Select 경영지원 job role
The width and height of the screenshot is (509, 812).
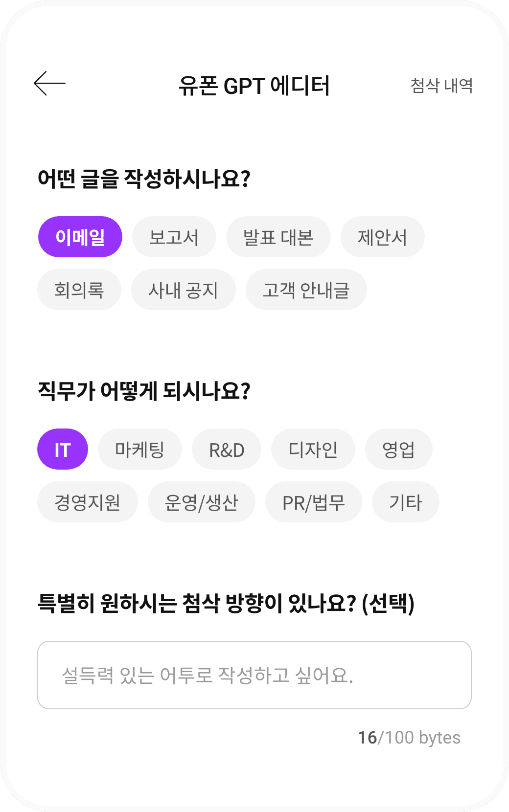(x=88, y=502)
